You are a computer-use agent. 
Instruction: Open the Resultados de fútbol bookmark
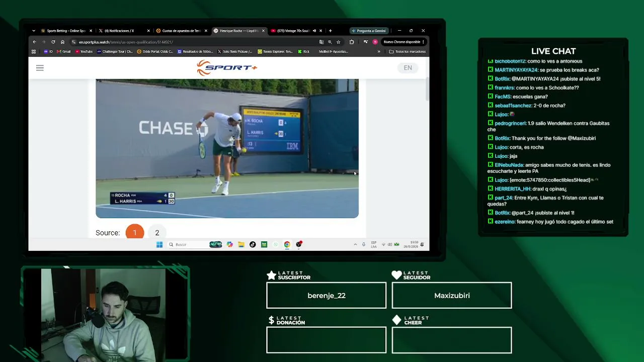(x=195, y=51)
